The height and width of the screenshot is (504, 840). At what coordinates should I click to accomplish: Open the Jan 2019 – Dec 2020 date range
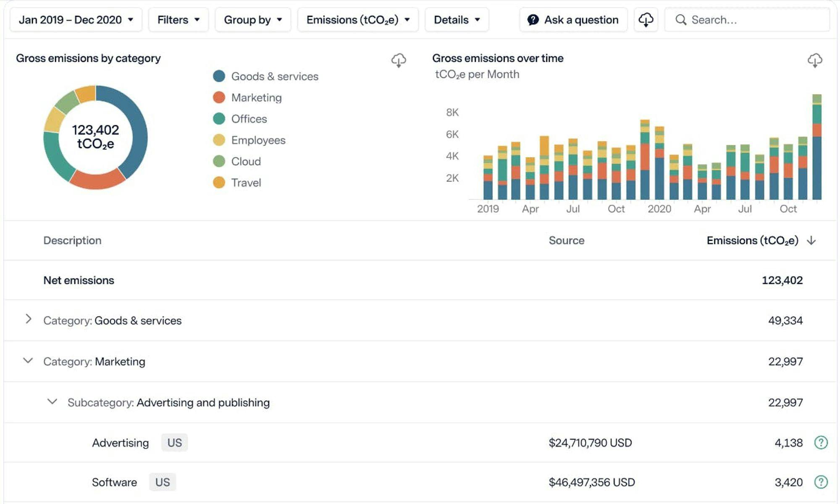(x=76, y=20)
